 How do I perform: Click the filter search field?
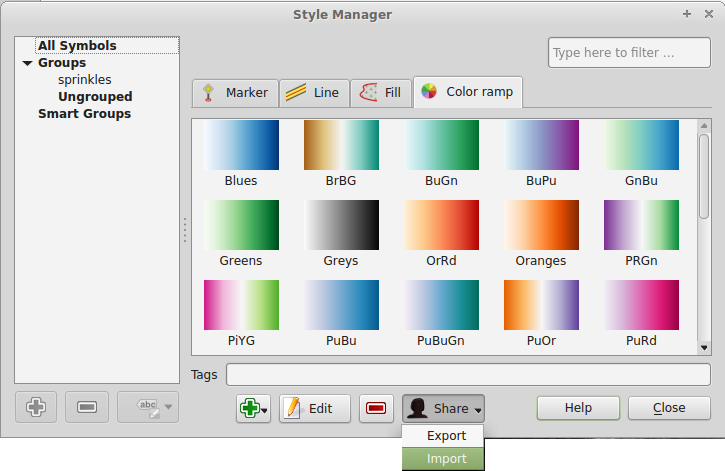coord(629,53)
